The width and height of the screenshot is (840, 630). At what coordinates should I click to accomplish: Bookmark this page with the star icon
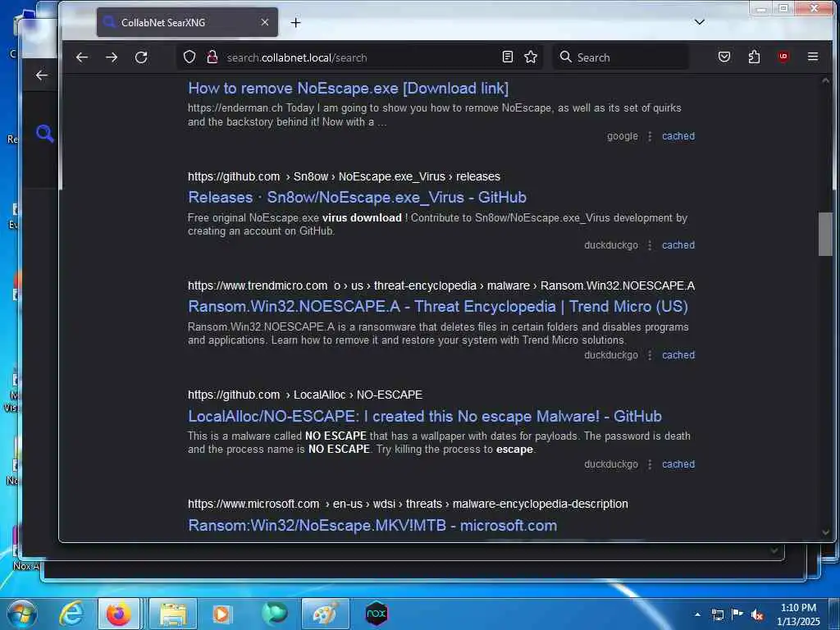tap(531, 57)
